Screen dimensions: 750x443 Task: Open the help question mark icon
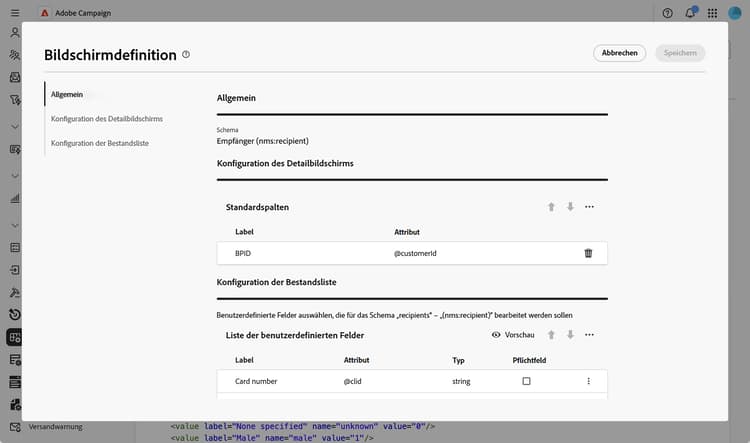[667, 13]
